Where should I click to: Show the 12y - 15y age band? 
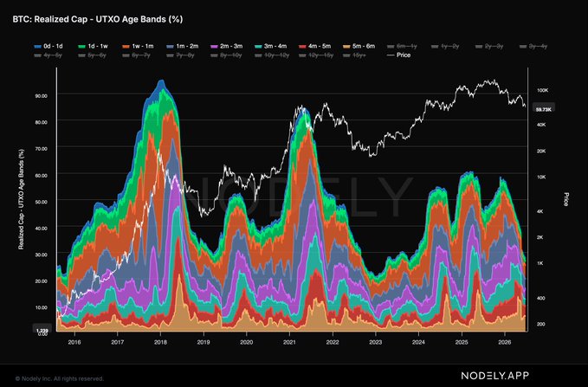(316, 55)
